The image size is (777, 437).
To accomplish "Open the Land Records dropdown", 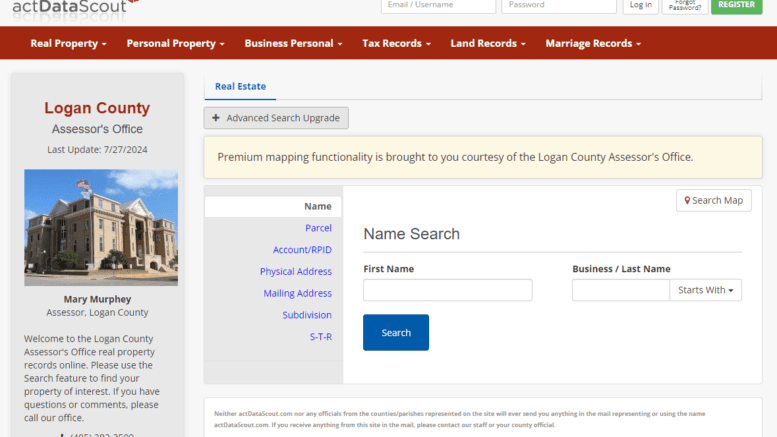I will tap(488, 44).
